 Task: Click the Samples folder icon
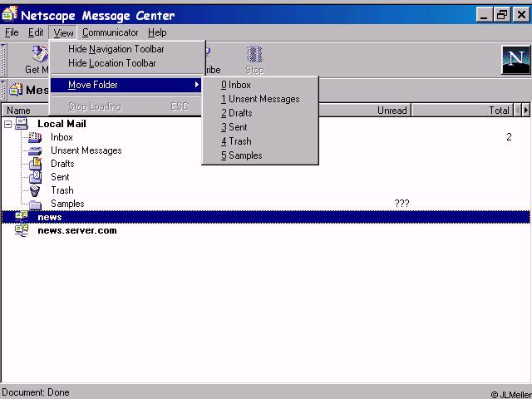tap(35, 204)
